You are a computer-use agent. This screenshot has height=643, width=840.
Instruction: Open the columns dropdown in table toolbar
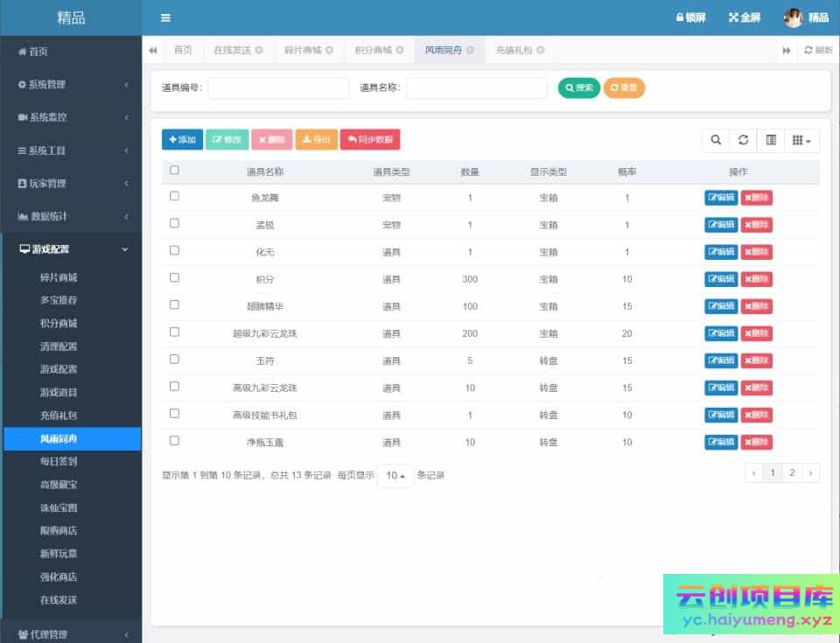801,140
